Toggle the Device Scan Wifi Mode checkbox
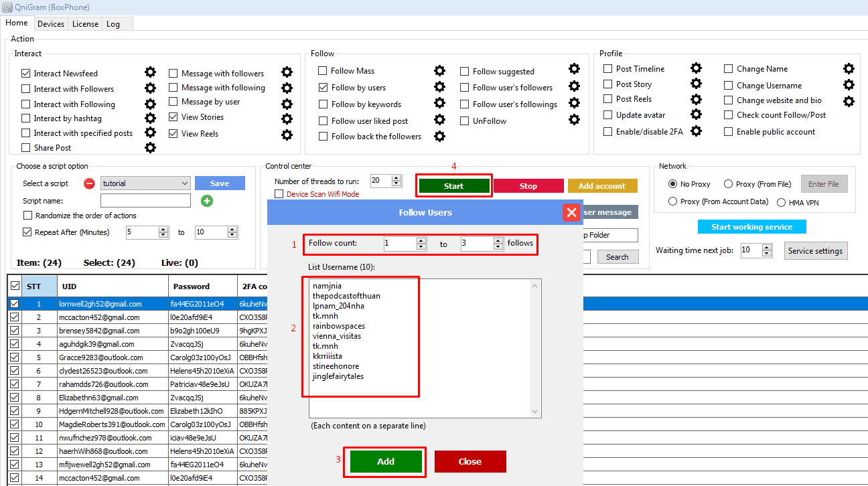This screenshot has width=868, height=486. [279, 194]
